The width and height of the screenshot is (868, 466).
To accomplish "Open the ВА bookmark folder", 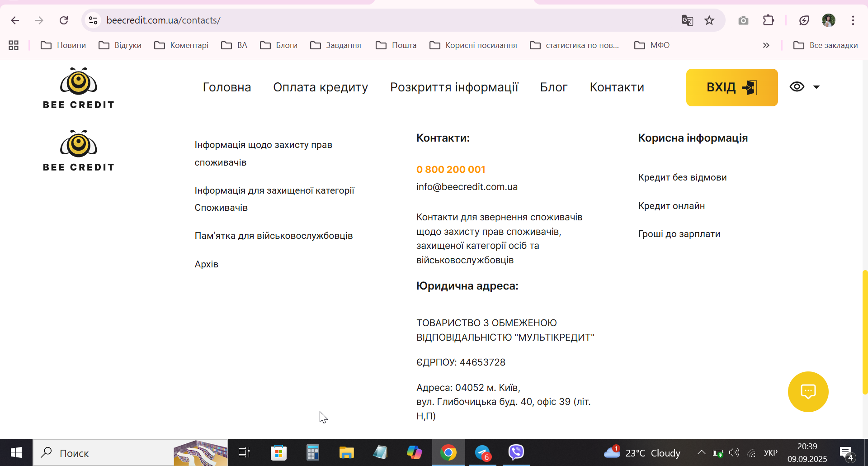I will pos(234,45).
